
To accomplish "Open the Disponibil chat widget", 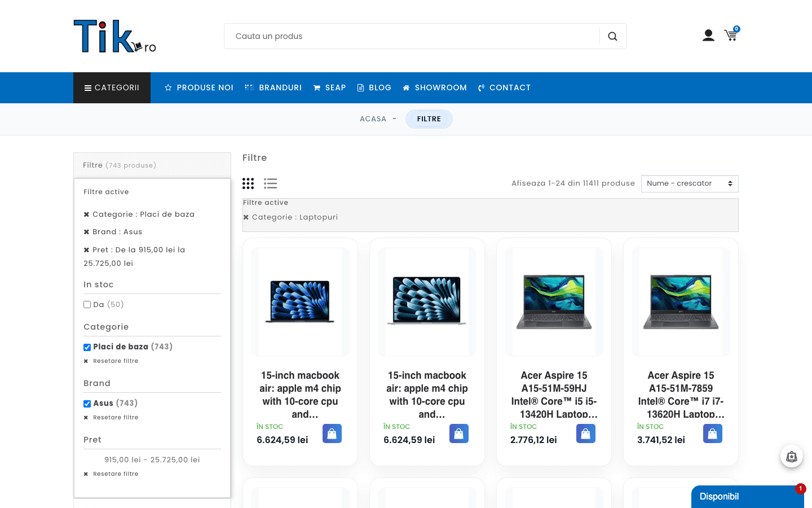I will tap(748, 497).
